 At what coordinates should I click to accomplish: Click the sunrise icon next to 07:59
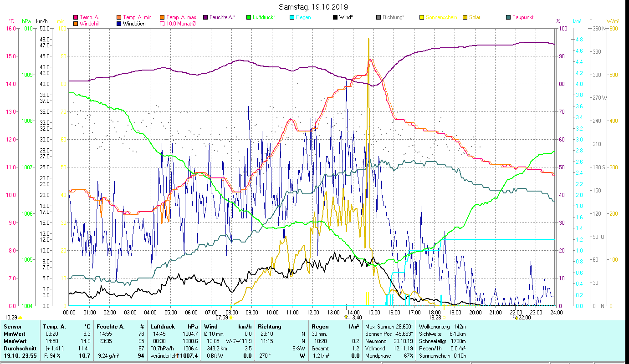231,318
